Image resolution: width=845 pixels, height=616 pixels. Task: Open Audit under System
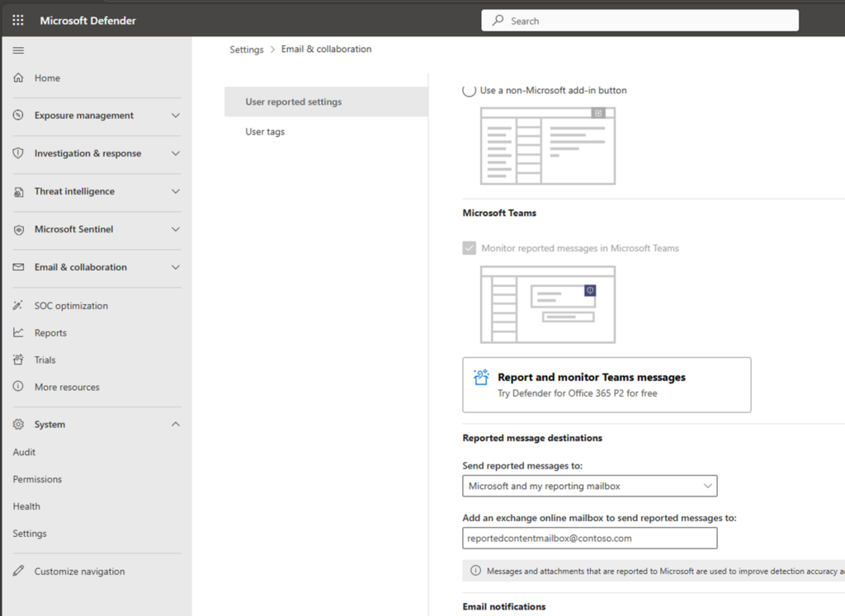coord(24,452)
